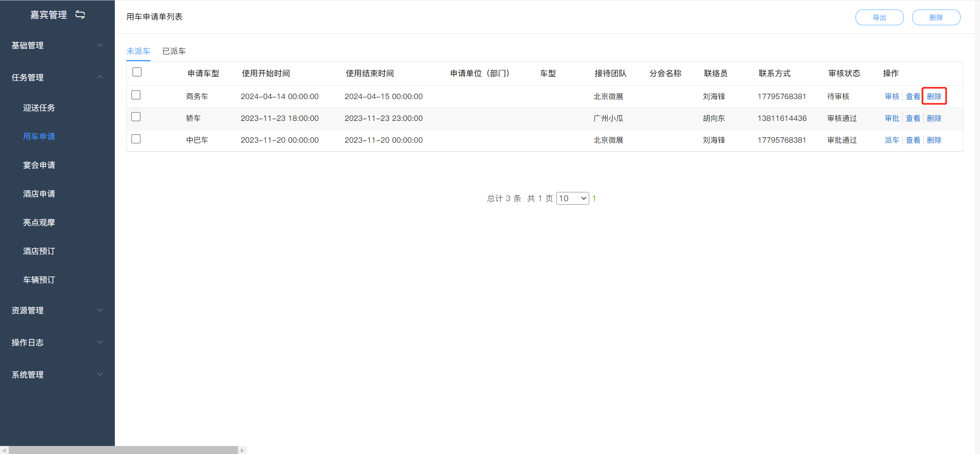Click the 使用结束时间 column header
980x454 pixels.
pyautogui.click(x=370, y=73)
